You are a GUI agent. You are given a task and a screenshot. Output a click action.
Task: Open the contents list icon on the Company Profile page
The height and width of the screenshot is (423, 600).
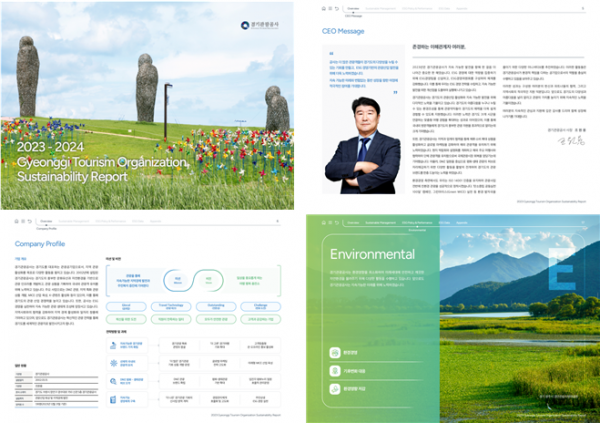pyautogui.click(x=23, y=221)
